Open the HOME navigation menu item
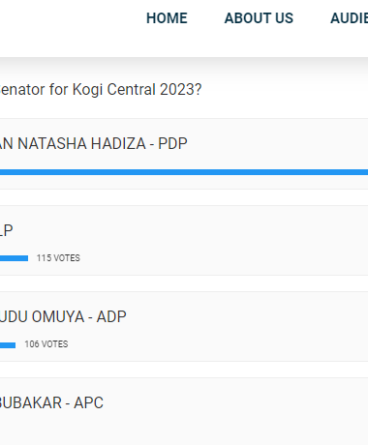 [167, 18]
